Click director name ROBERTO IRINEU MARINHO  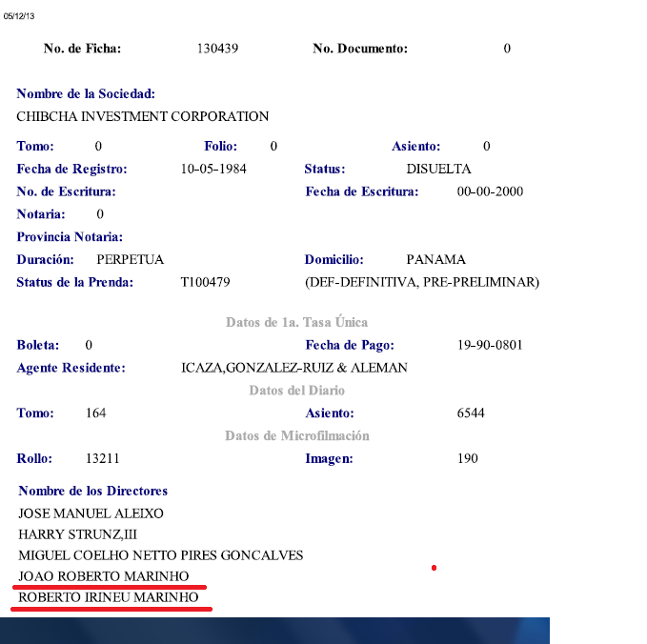109,597
